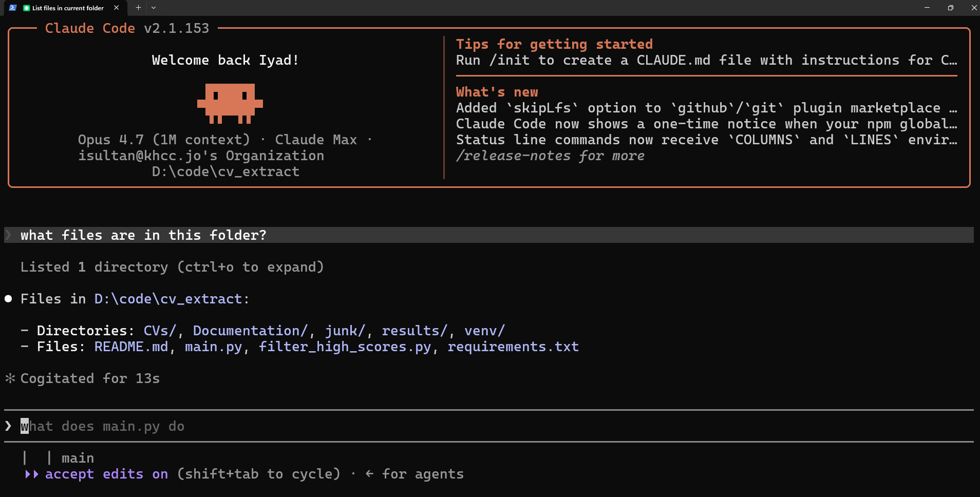Minimize the terminal window
980x497 pixels.
click(x=927, y=8)
